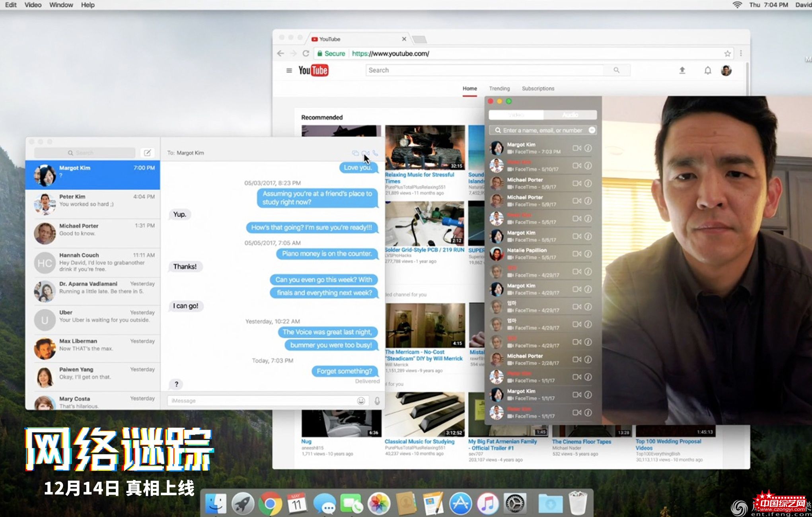812x517 pixels.
Task: Click YouTube upload arrow icon
Action: pos(682,70)
